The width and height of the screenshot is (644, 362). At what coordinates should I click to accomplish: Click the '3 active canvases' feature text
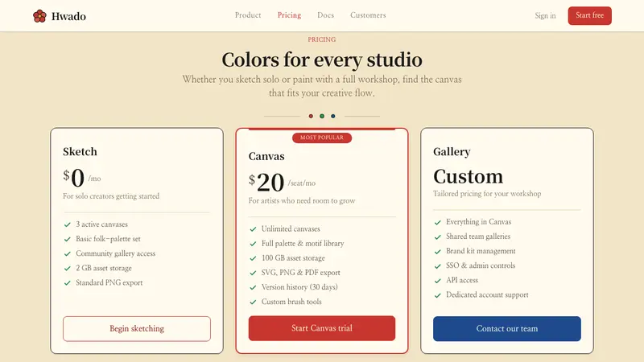(102, 224)
